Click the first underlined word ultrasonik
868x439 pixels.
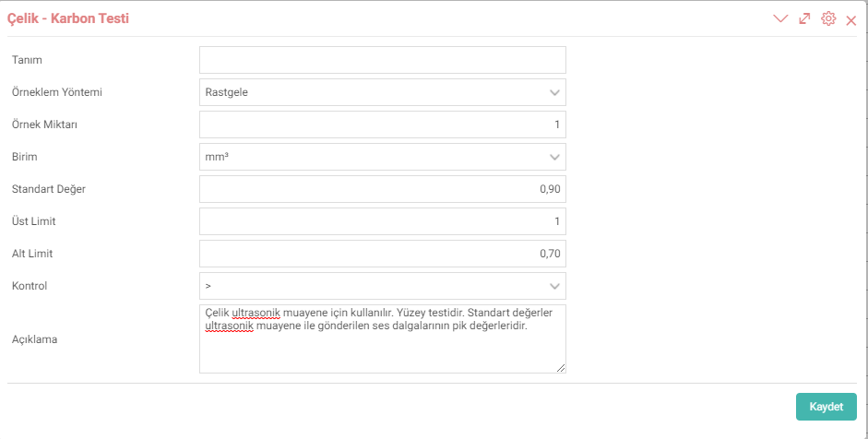(256, 313)
